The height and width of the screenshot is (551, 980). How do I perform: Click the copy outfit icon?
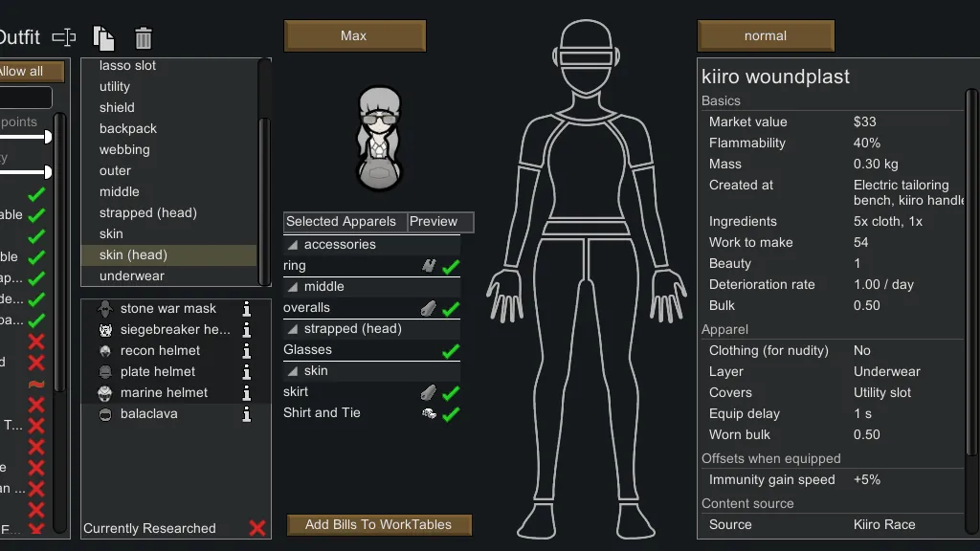103,37
